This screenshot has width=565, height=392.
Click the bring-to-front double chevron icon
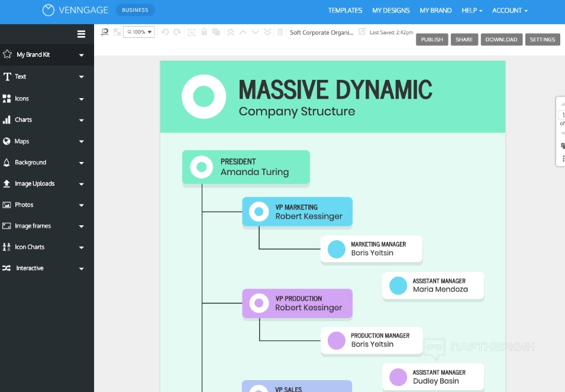pos(231,32)
